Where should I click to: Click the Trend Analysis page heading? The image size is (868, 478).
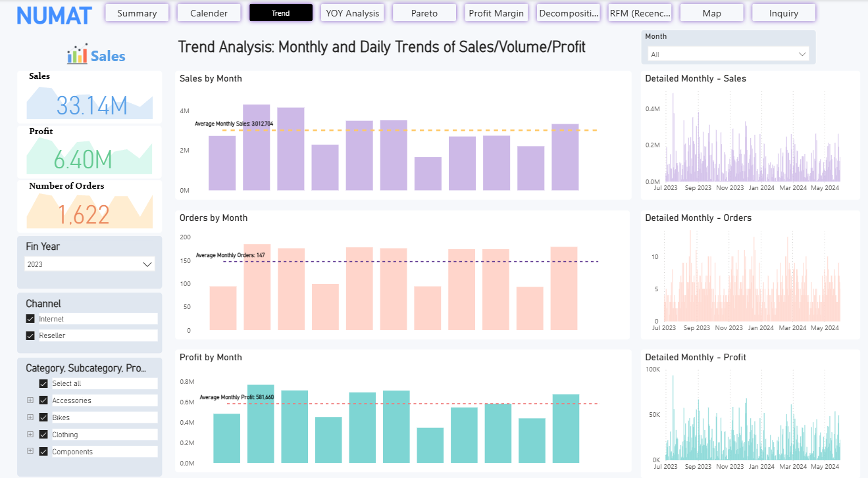tap(382, 47)
